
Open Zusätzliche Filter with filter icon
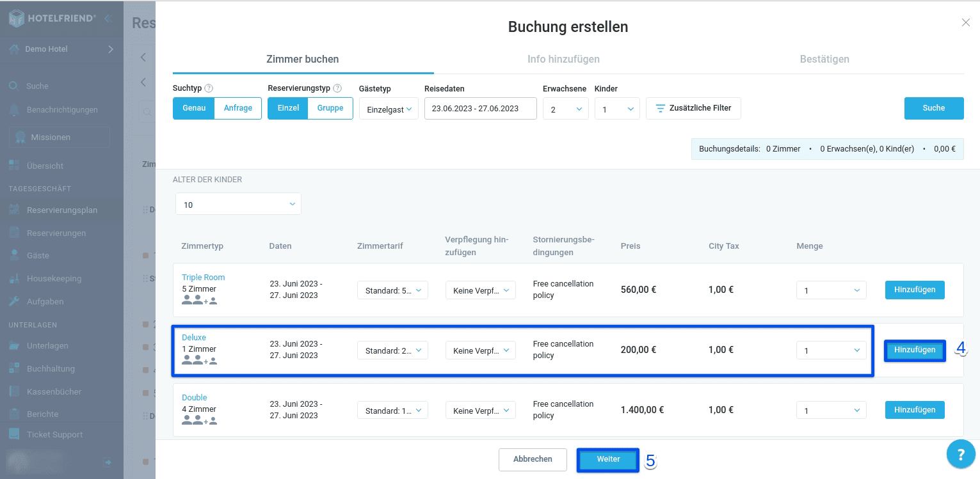pos(693,108)
